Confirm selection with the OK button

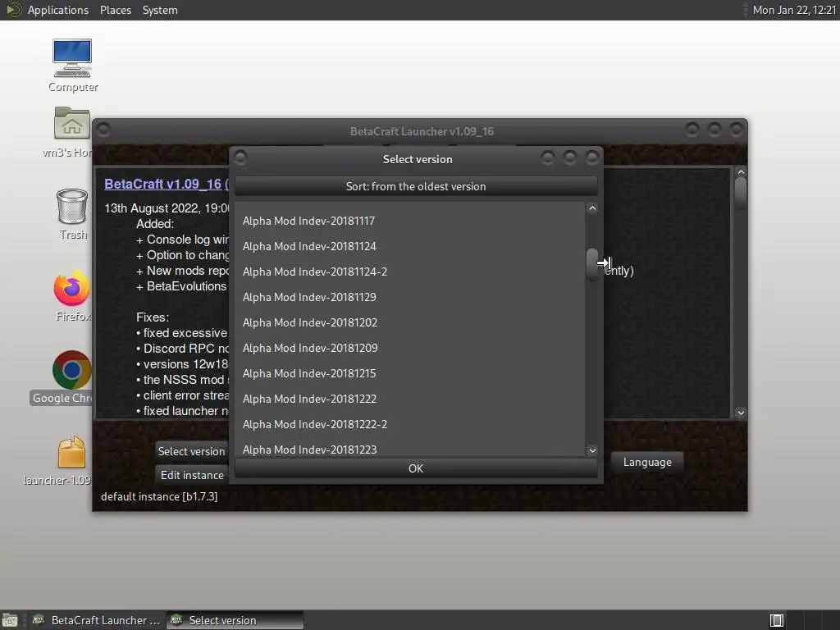416,468
